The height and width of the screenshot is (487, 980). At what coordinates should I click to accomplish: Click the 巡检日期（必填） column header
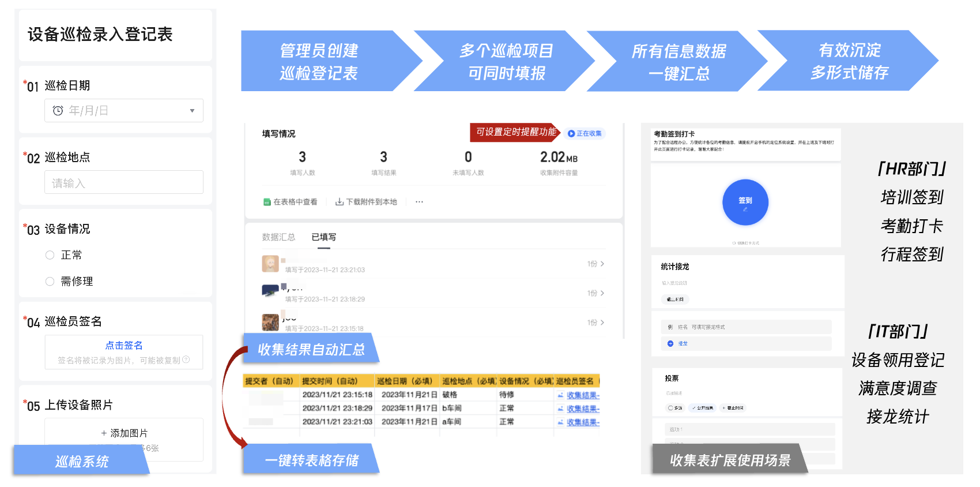tap(407, 381)
